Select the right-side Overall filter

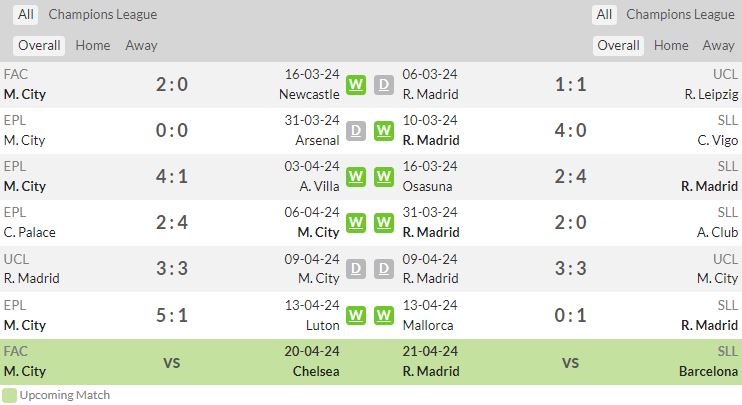point(618,46)
